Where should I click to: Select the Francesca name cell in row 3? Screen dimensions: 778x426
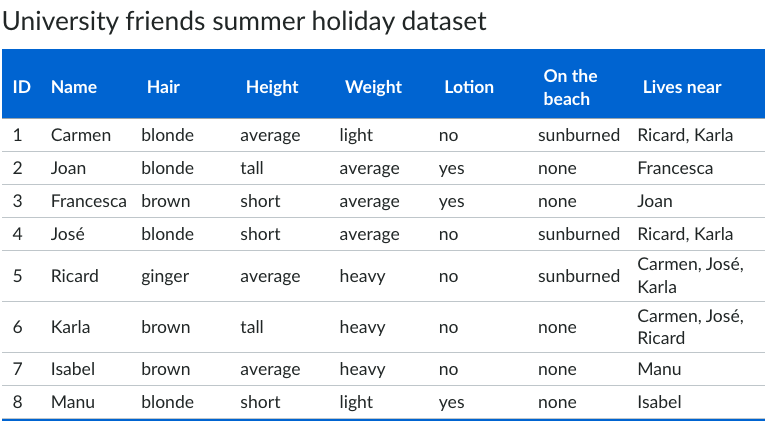[x=89, y=201]
